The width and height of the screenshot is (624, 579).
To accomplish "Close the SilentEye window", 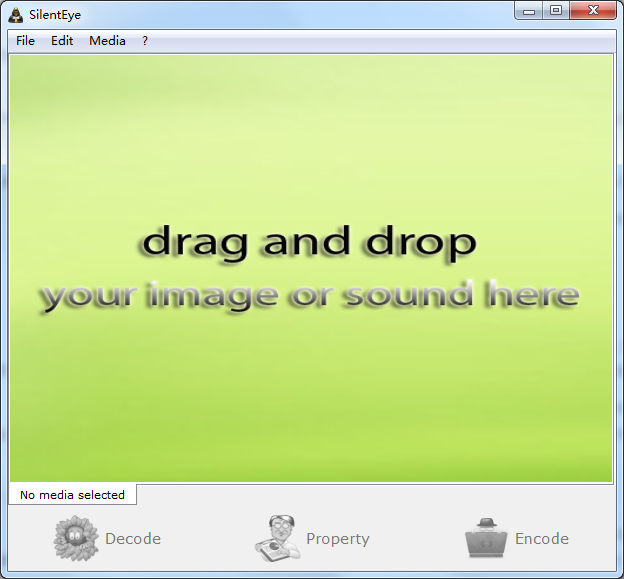I will pos(594,11).
